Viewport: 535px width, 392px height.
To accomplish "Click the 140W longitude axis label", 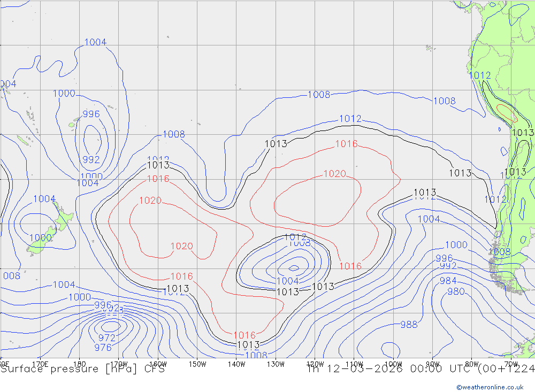I will (236, 364).
